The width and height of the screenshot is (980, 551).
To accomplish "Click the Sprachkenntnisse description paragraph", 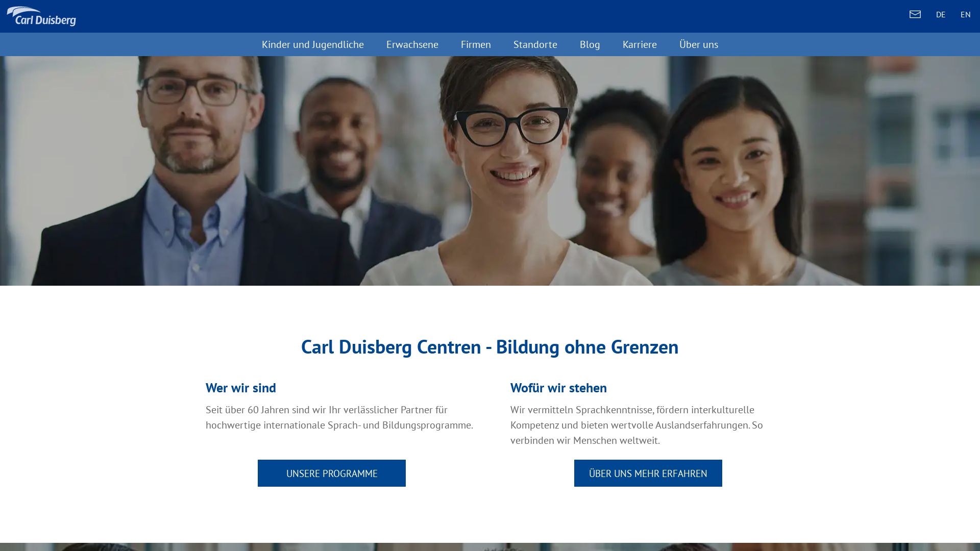I will tap(636, 425).
